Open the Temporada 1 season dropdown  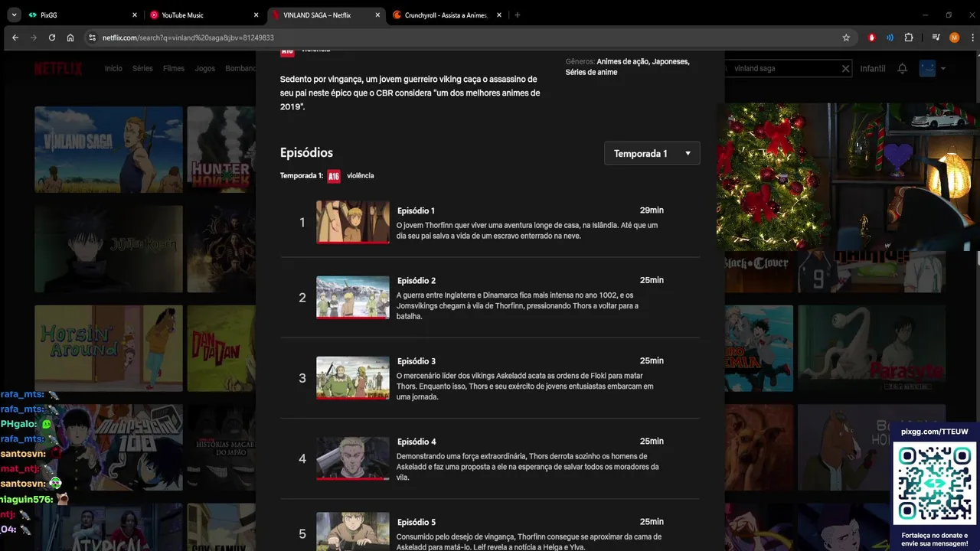(x=652, y=153)
